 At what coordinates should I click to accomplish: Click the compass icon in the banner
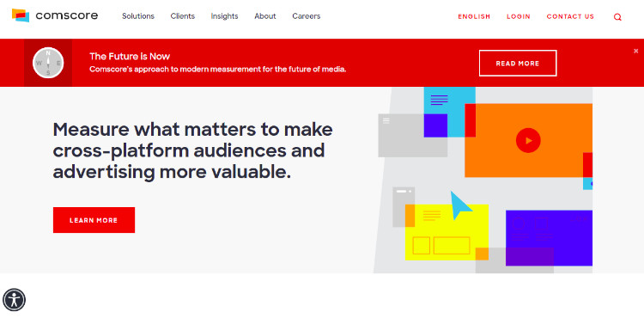click(x=48, y=63)
